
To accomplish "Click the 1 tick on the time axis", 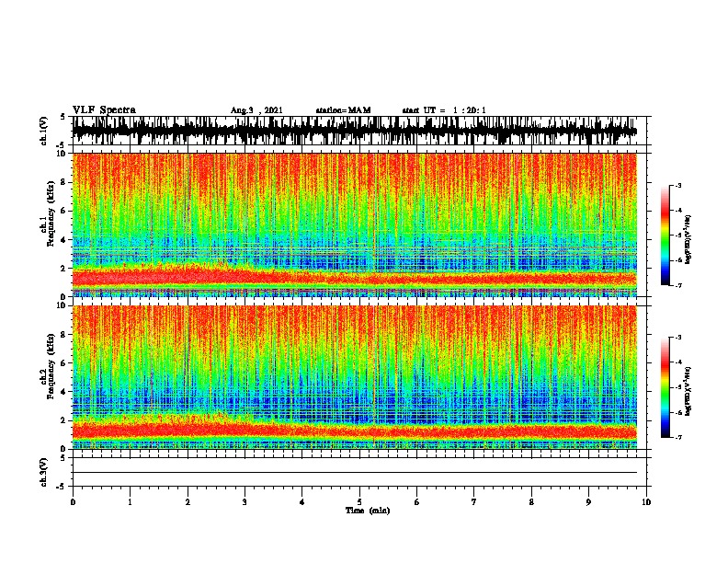I will point(131,502).
